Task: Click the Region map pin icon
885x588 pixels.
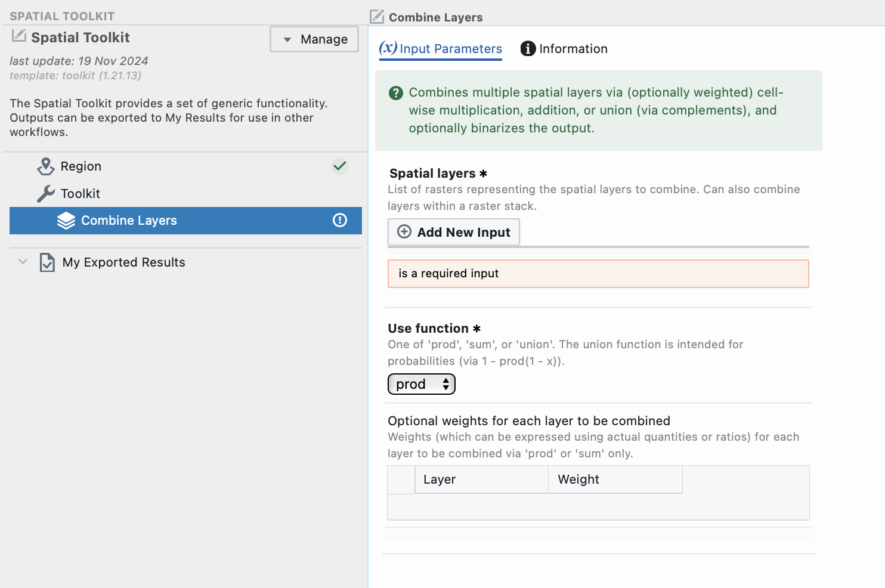Action: point(46,166)
